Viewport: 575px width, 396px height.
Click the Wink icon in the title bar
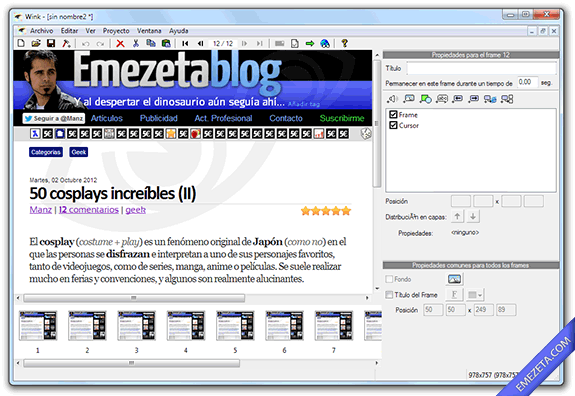[18, 16]
